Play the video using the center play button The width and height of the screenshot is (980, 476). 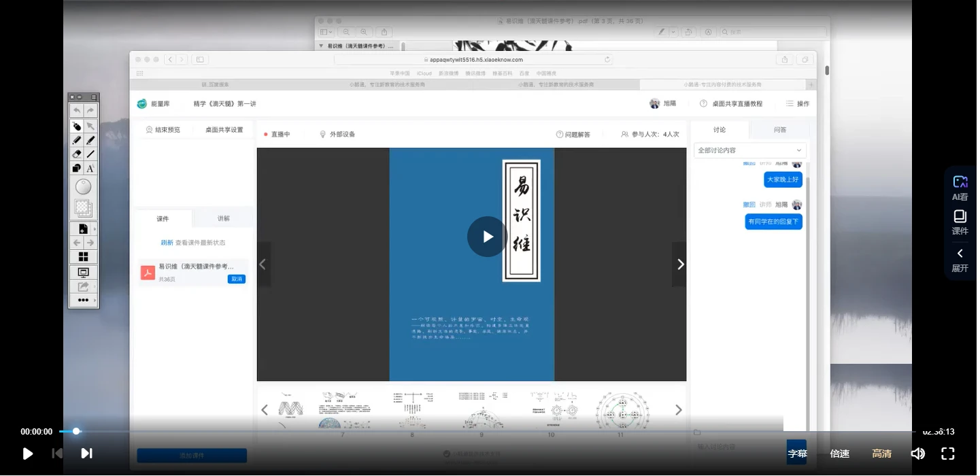pos(488,237)
